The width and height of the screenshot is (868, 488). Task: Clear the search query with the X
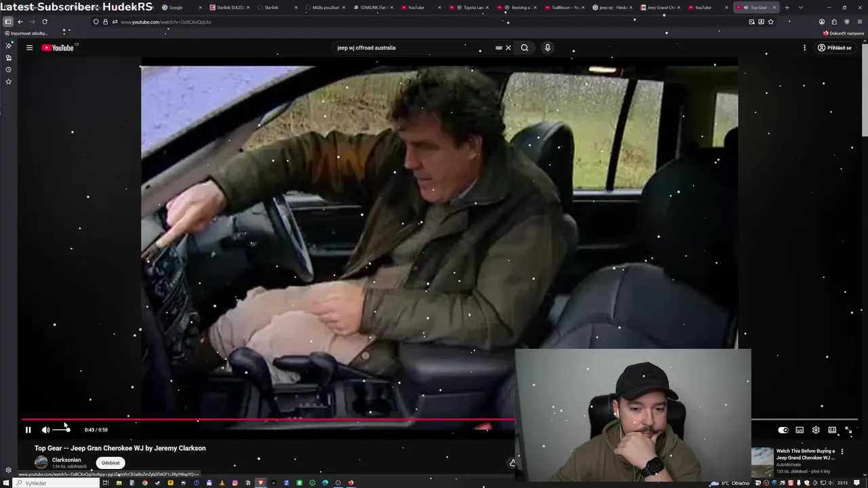click(x=508, y=47)
